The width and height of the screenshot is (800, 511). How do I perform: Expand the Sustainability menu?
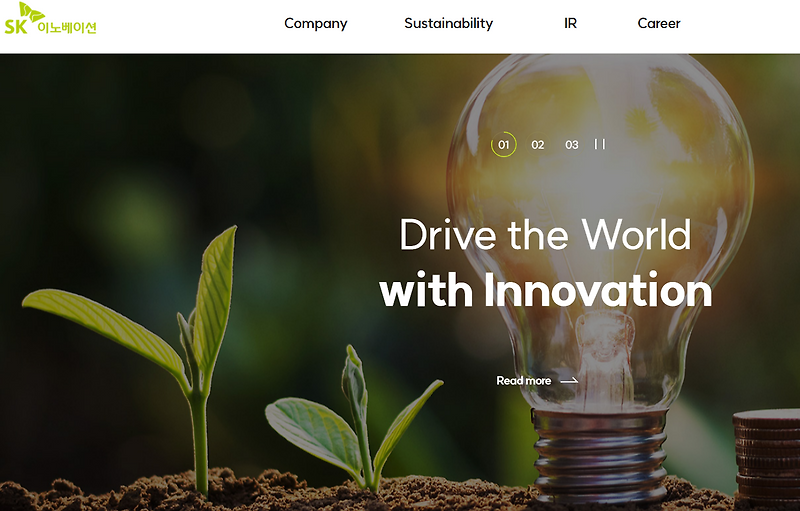point(448,23)
